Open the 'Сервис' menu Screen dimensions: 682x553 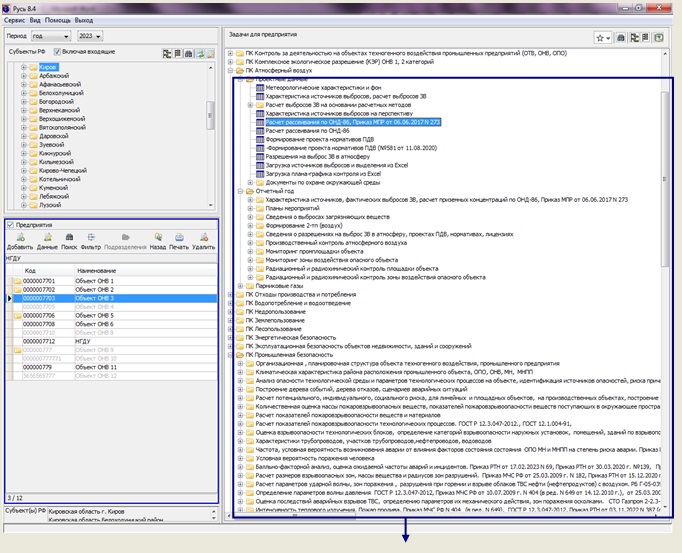coord(15,19)
